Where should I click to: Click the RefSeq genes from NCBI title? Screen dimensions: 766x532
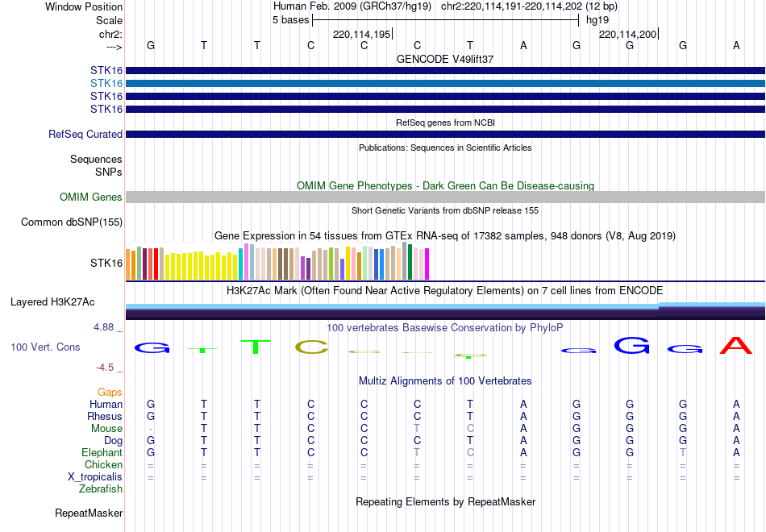445,123
